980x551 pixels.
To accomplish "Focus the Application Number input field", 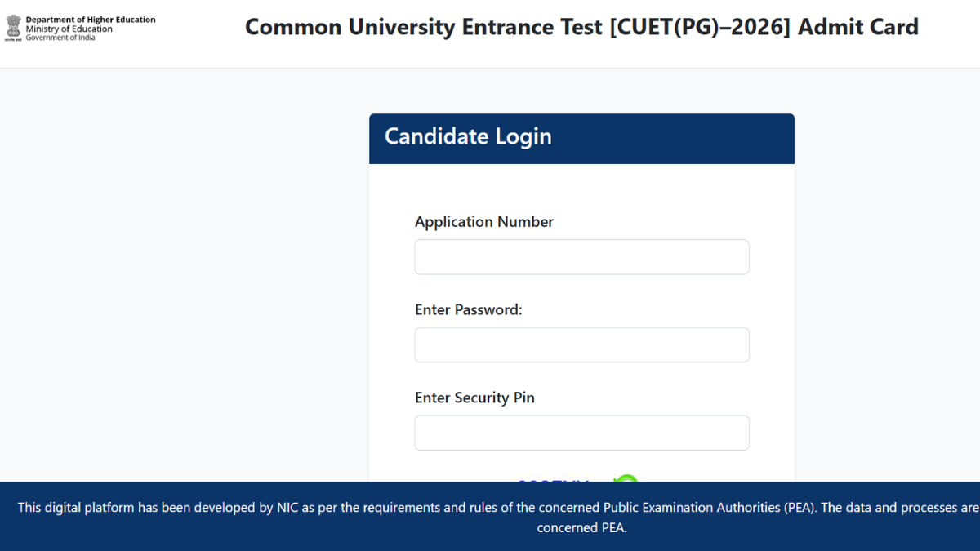I will point(581,257).
